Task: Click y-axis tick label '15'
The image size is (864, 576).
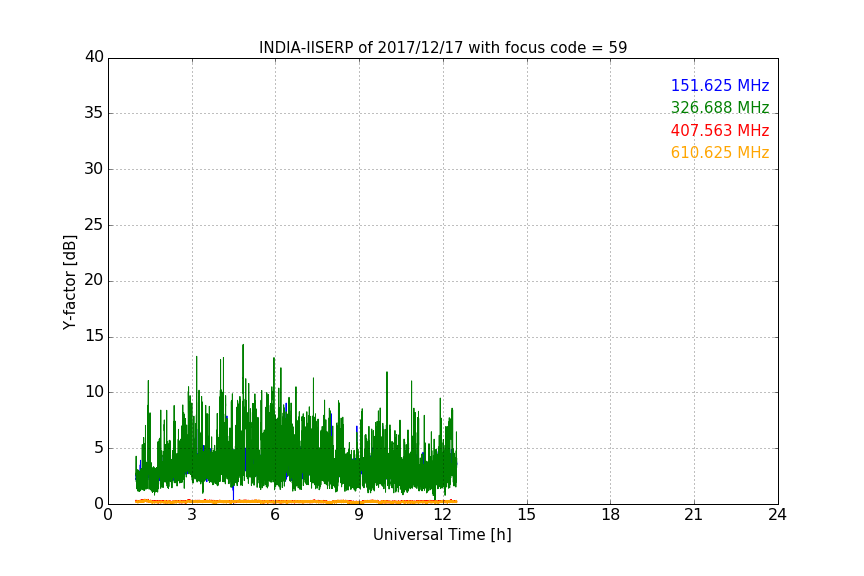Action: tap(94, 336)
